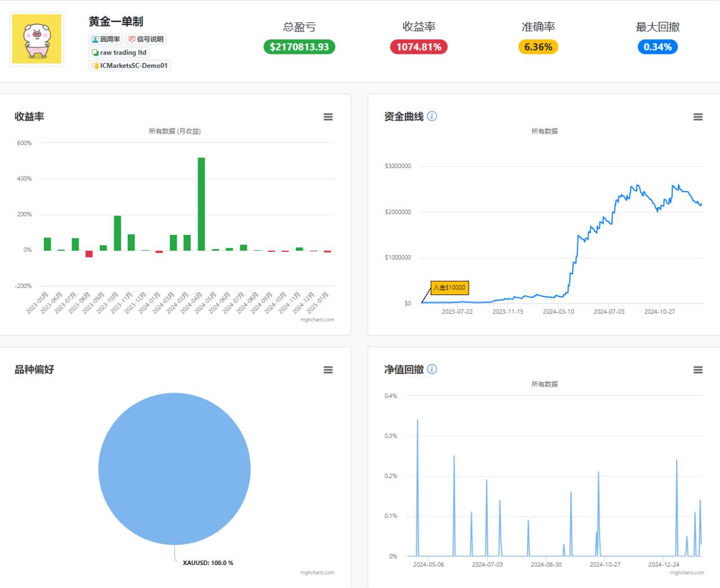Click the 黄金一单制 signal title
Image resolution: width=720 pixels, height=588 pixels.
point(116,21)
